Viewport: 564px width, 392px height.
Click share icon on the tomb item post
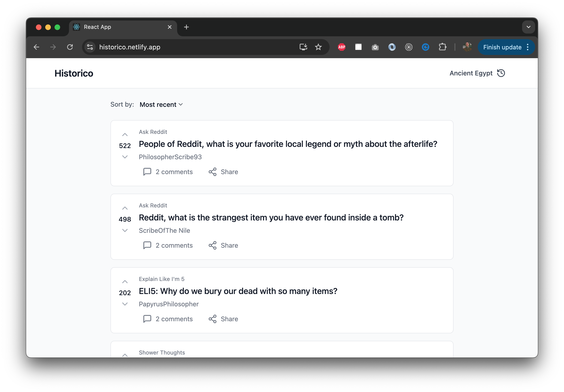[213, 245]
